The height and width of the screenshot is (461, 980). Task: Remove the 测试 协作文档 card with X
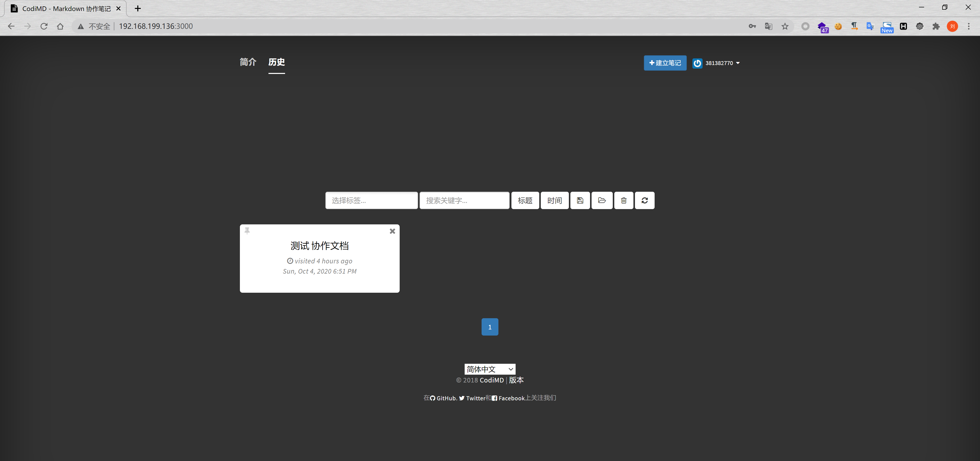[x=392, y=231]
